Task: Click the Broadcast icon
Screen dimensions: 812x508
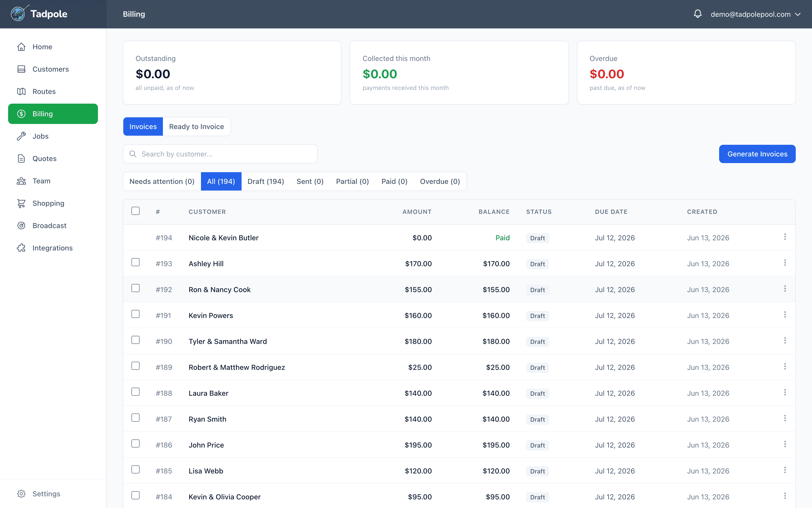Action: pyautogui.click(x=21, y=226)
